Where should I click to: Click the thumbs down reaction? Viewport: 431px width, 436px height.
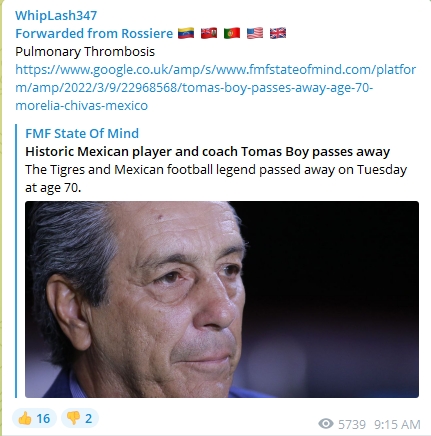80,418
